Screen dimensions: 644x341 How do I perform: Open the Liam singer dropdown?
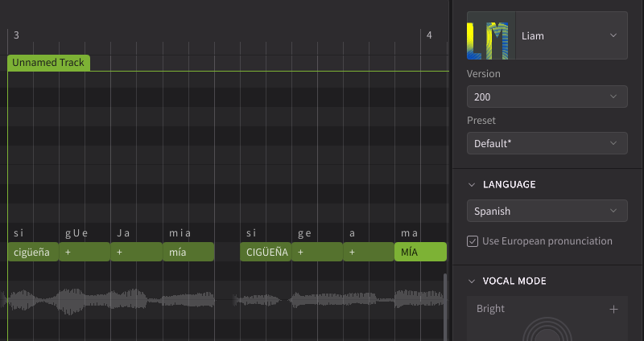tap(572, 35)
